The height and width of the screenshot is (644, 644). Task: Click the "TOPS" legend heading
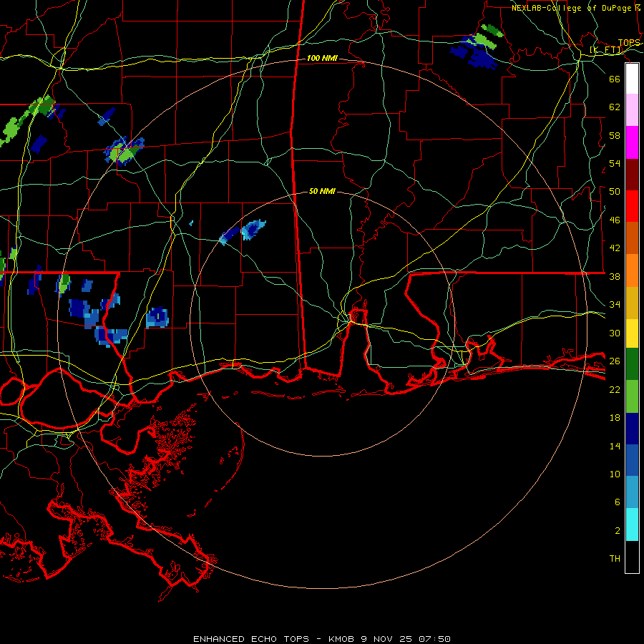(x=629, y=43)
